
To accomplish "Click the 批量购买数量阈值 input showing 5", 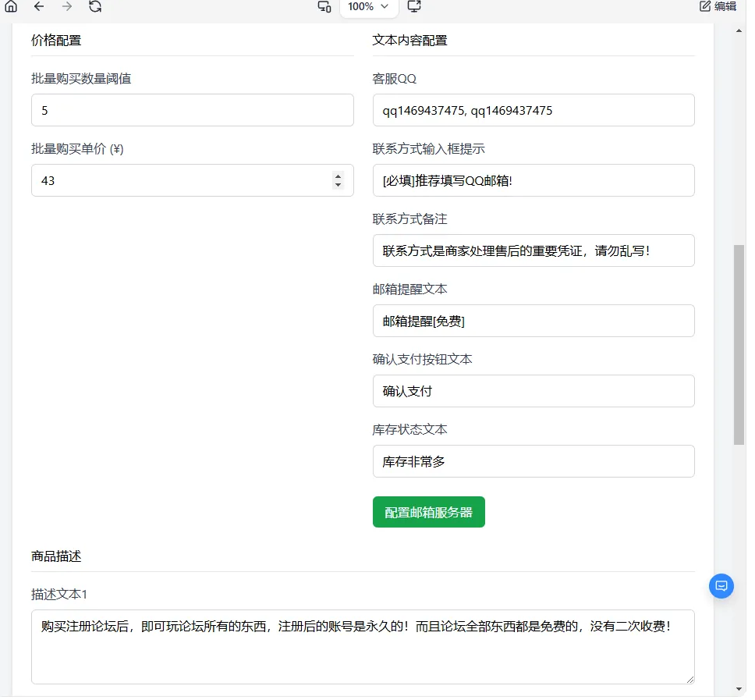I will click(192, 110).
